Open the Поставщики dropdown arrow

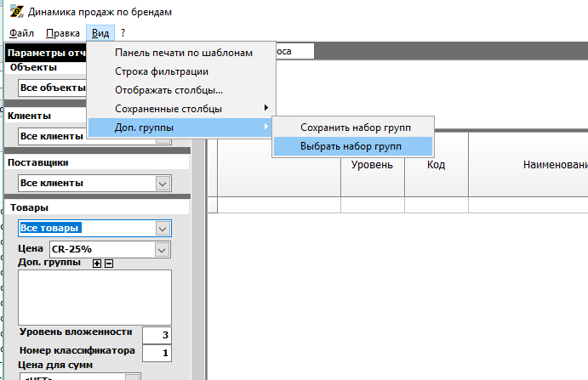pos(163,184)
